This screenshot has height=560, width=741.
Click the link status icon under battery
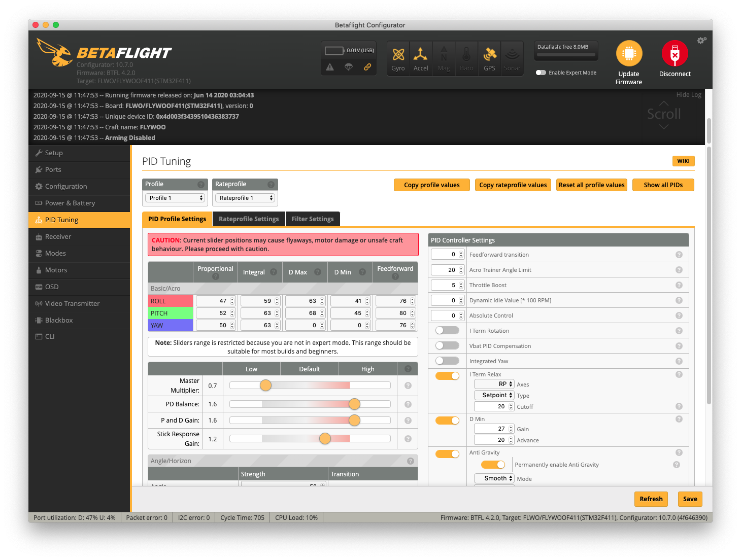[x=367, y=67]
